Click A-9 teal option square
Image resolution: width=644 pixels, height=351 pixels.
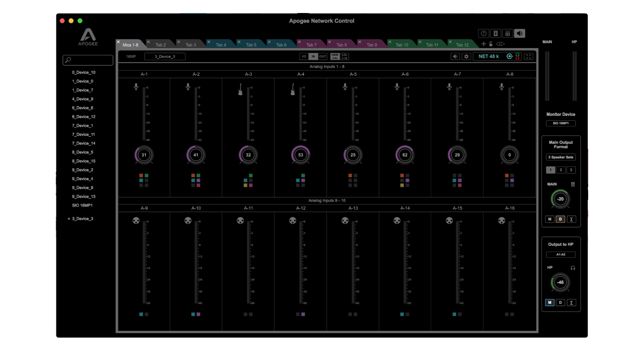coord(141,314)
